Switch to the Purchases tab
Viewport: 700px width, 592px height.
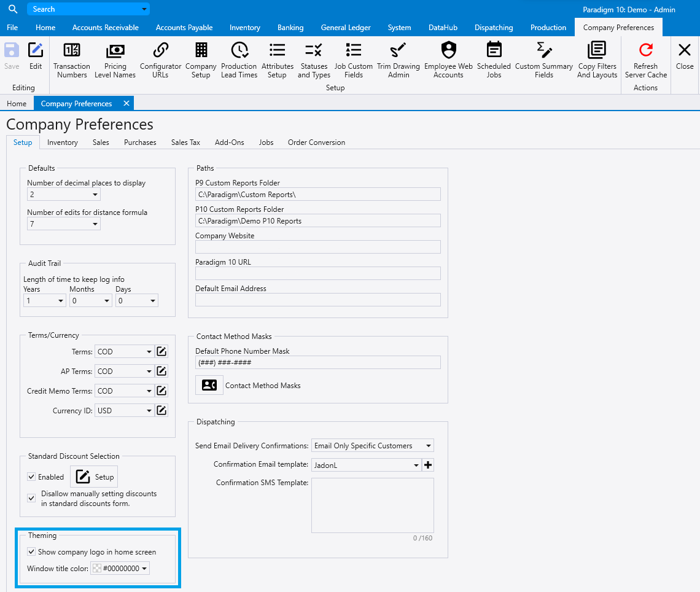click(140, 142)
